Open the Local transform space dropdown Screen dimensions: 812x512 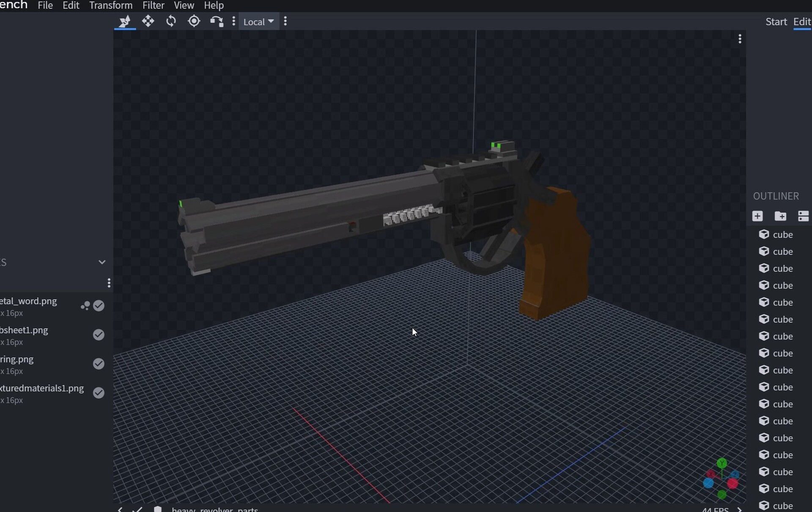(x=258, y=21)
